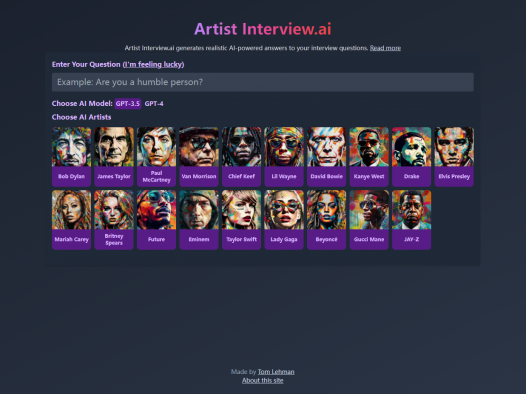Select the Taylor Swift artist card
Screen dimensions: 526x394
click(x=242, y=220)
